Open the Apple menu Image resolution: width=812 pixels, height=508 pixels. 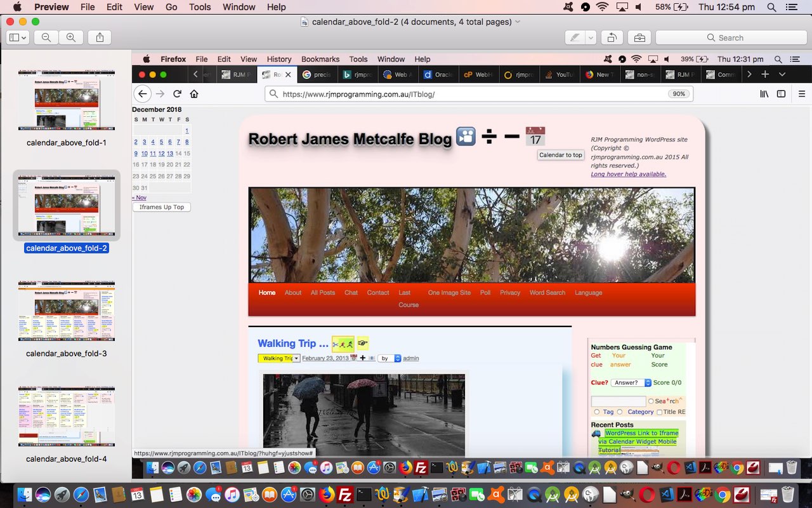[16, 7]
